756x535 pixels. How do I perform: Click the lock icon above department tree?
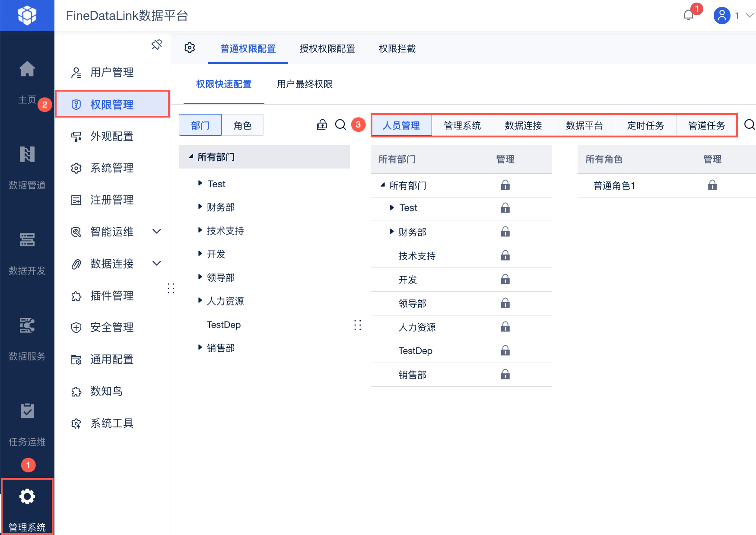click(x=322, y=125)
